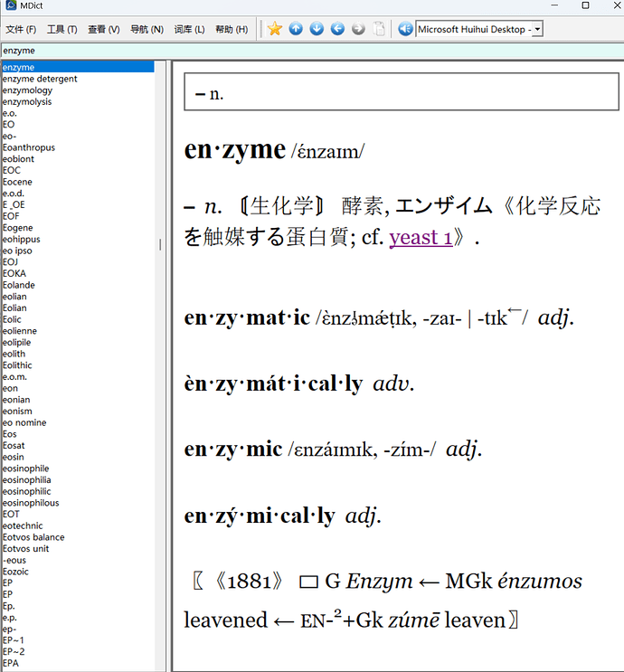Click the grey forward arrow icon
The image size is (624, 672).
pyautogui.click(x=358, y=29)
